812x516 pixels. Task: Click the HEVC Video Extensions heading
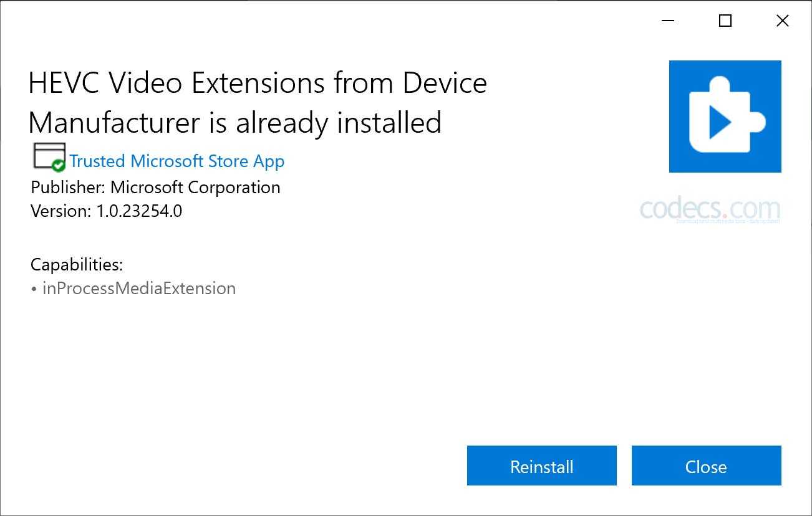point(258,83)
